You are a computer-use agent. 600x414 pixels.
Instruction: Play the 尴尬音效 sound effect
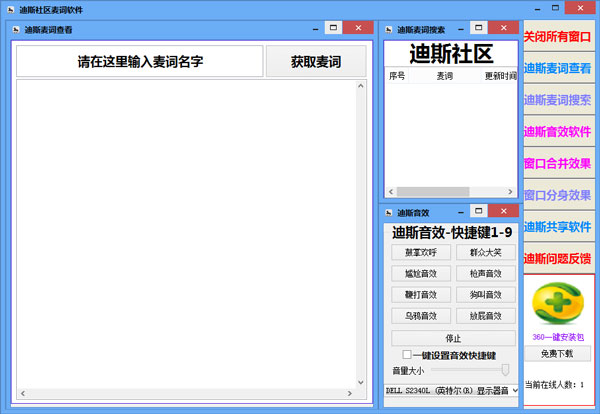click(421, 274)
